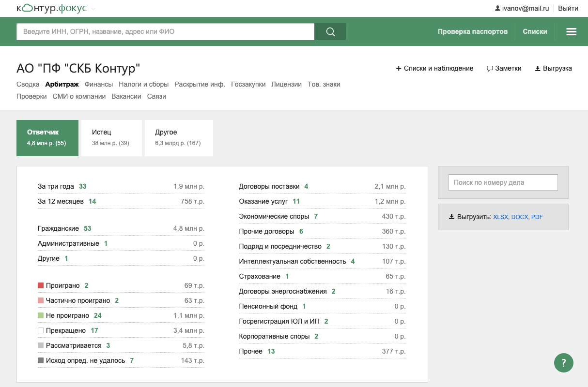Switch to the Истец tab
The width and height of the screenshot is (588, 387).
pos(111,138)
